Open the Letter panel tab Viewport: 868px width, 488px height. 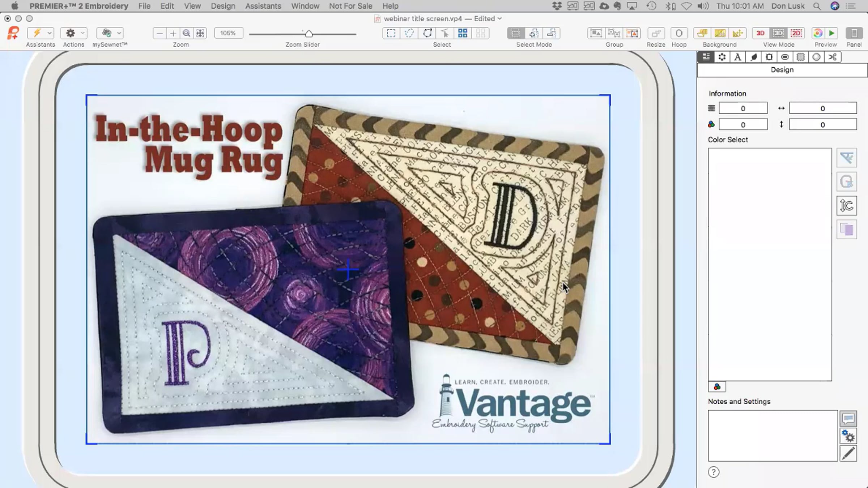(x=738, y=57)
